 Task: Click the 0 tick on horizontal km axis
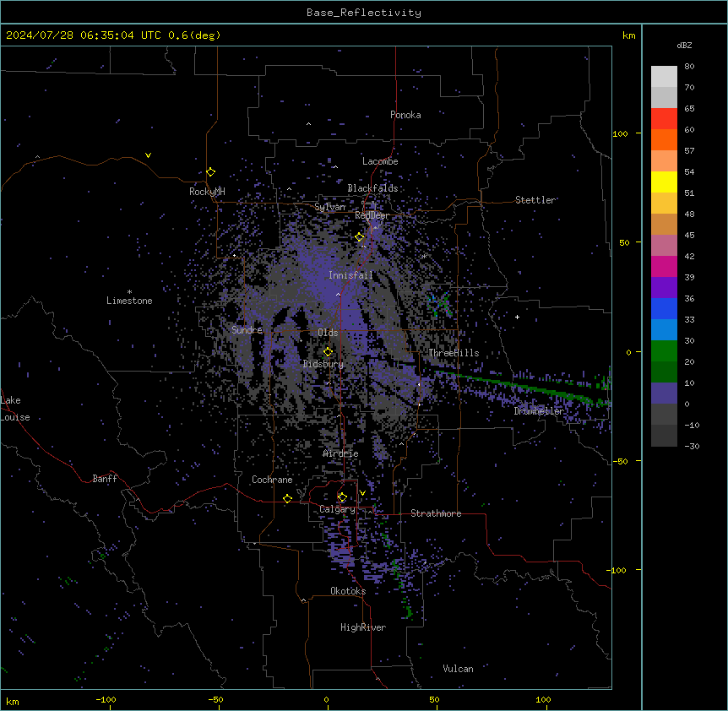[x=326, y=700]
